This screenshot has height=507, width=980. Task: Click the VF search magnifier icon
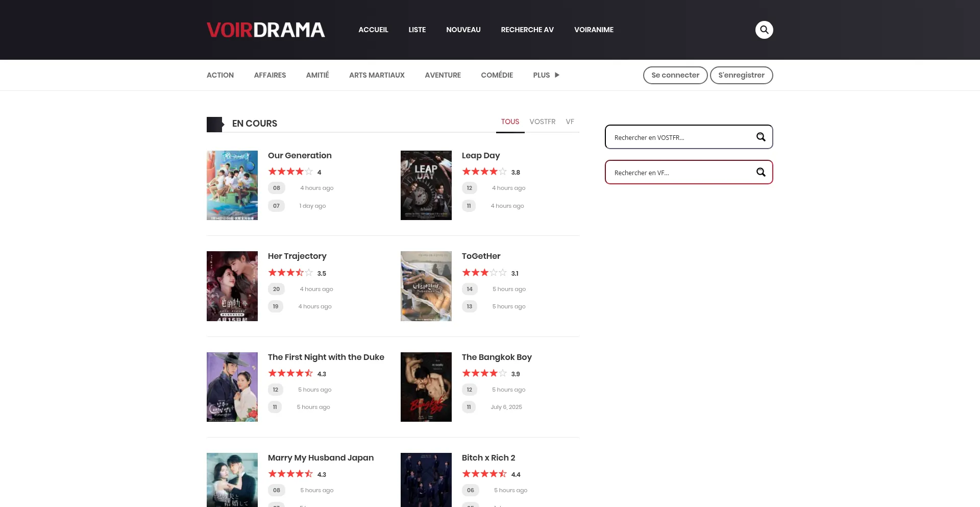click(761, 172)
